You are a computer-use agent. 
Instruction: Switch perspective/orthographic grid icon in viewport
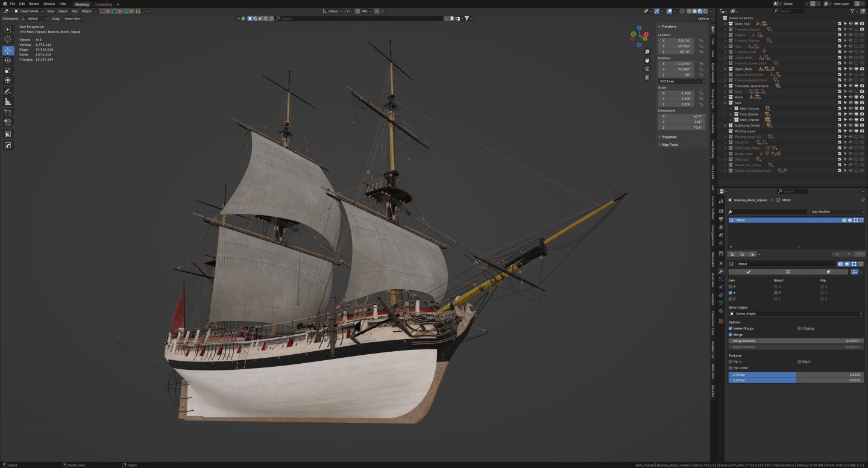tap(647, 77)
